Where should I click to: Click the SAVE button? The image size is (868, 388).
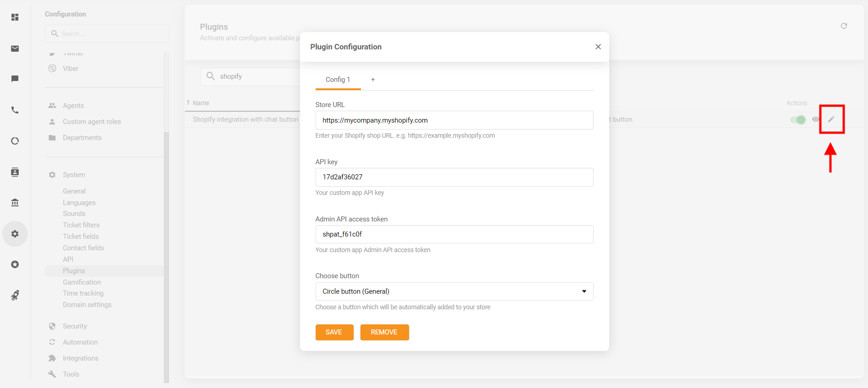tap(334, 332)
